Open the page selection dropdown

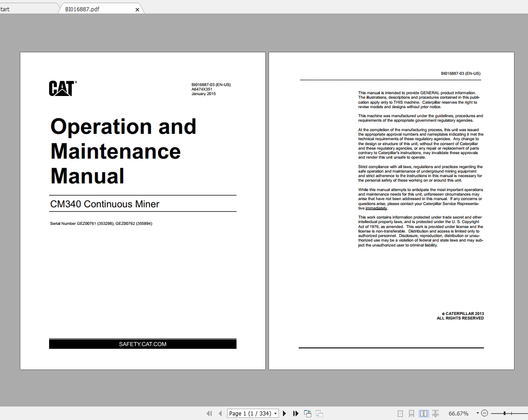(x=275, y=413)
